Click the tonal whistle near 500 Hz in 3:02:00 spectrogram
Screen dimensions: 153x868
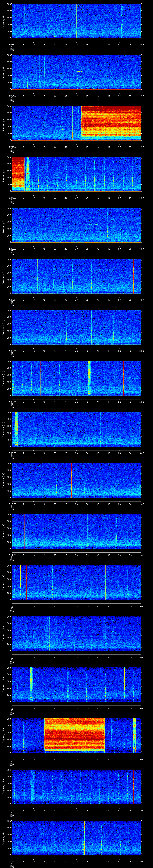click(77, 71)
